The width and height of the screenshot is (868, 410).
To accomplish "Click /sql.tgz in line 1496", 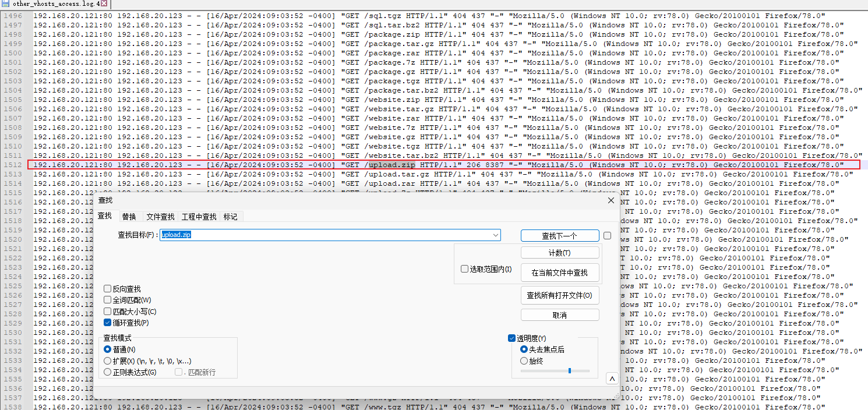I will click(383, 16).
